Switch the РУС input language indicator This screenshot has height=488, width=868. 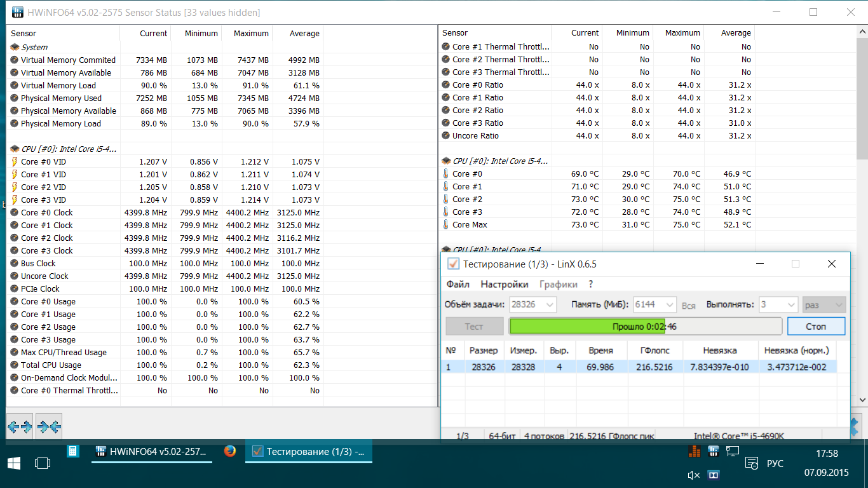point(775,463)
